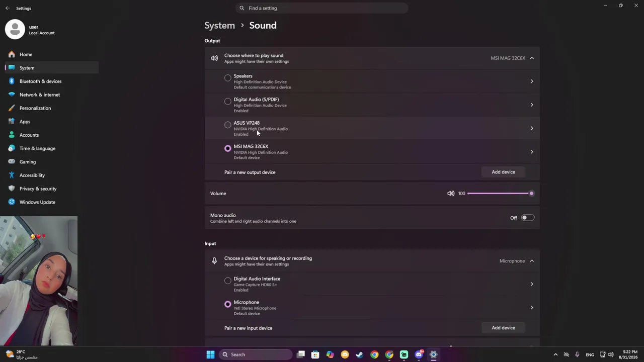Select ASUS VP248 as output device
Image resolution: width=644 pixels, height=362 pixels.
pos(228,125)
